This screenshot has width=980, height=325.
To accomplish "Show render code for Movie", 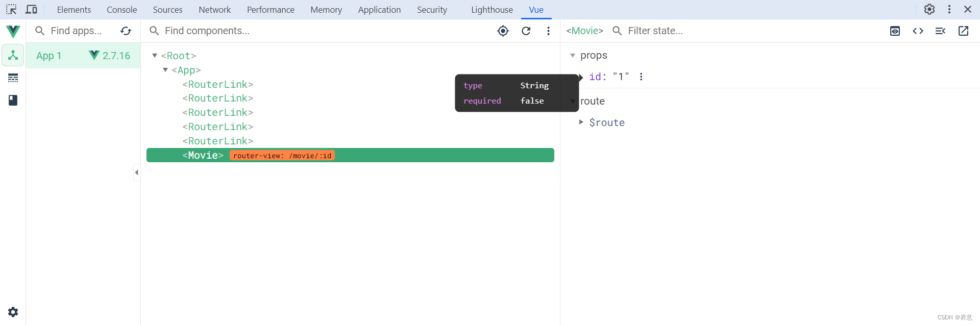I will click(918, 31).
